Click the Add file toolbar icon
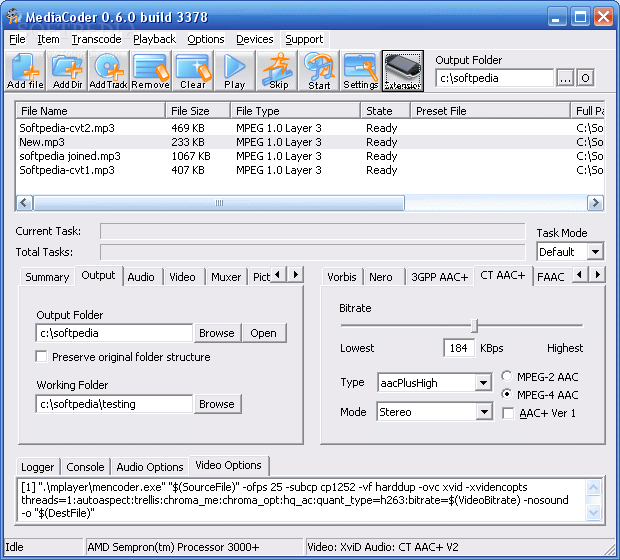The image size is (620, 560). point(25,71)
